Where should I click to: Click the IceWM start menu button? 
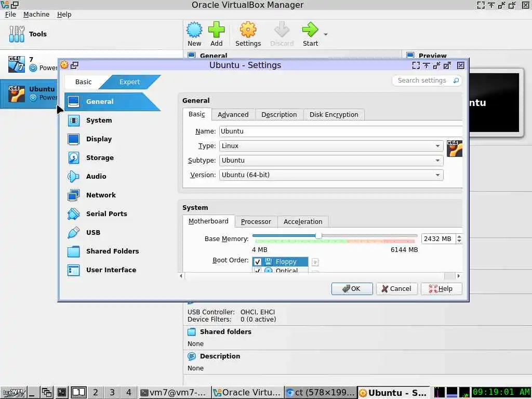pos(14,393)
